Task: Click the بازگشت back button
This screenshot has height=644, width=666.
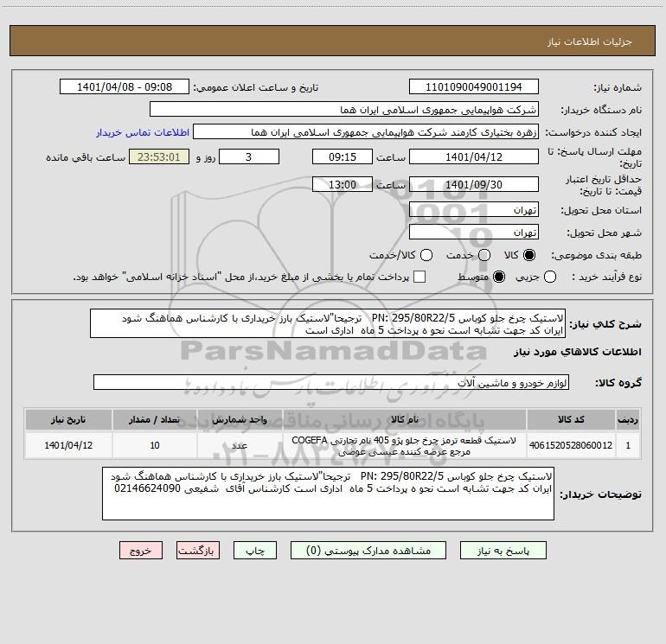Action: click(x=198, y=551)
